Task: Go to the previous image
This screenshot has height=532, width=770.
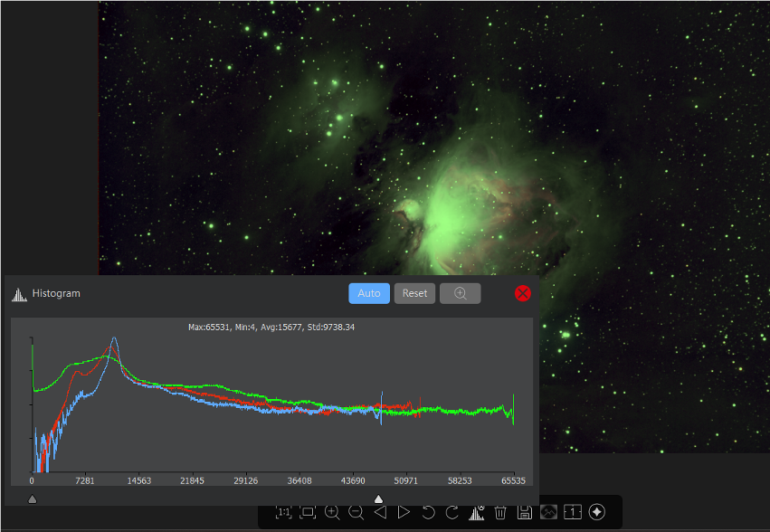Action: [380, 512]
